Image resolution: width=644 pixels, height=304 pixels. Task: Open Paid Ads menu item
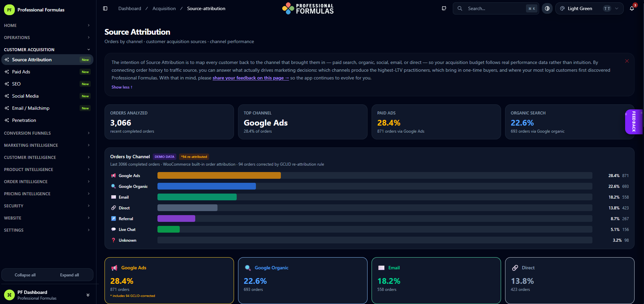pyautogui.click(x=47, y=72)
